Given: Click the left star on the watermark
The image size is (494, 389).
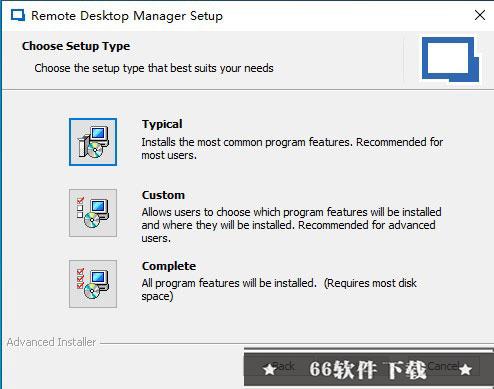Looking at the screenshot, I should (269, 369).
